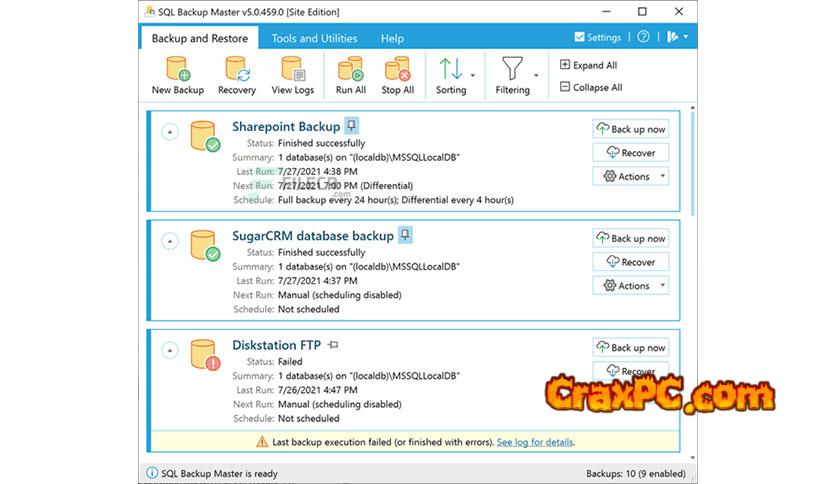Collapse the SugarCRM database backup job

(170, 241)
